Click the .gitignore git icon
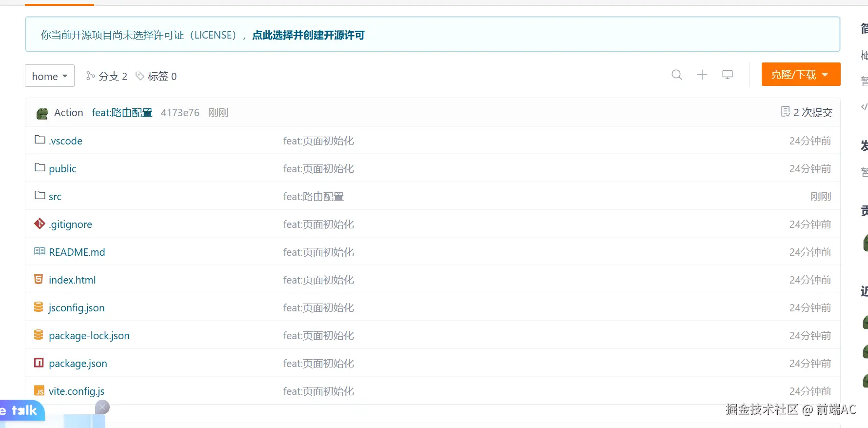 coord(39,224)
